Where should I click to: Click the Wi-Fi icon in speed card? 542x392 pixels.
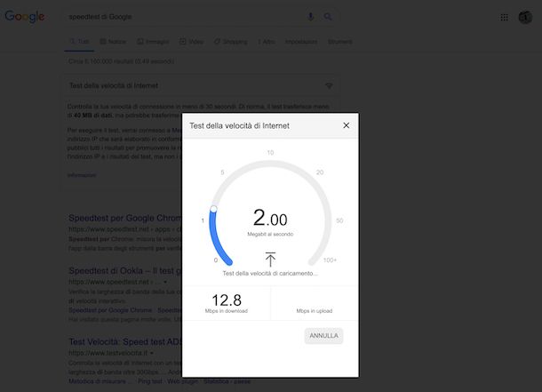coord(329,85)
